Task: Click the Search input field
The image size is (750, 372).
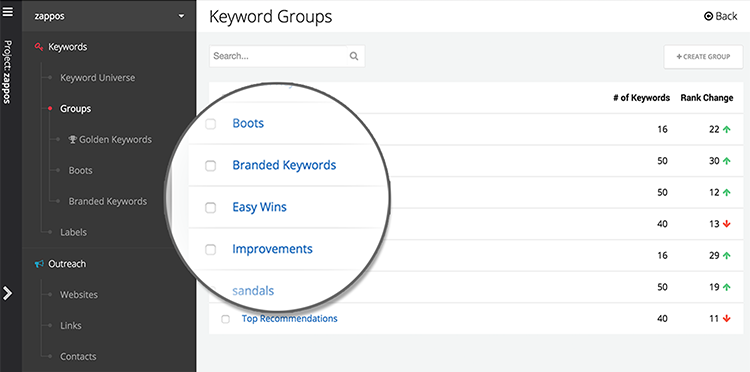Action: [278, 56]
